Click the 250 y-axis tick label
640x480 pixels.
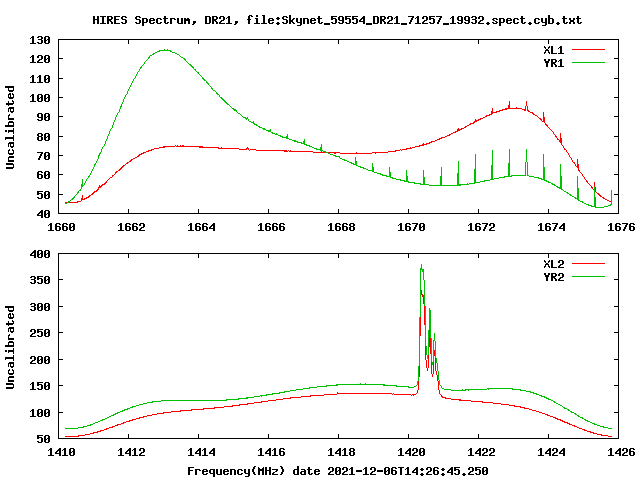[40, 333]
